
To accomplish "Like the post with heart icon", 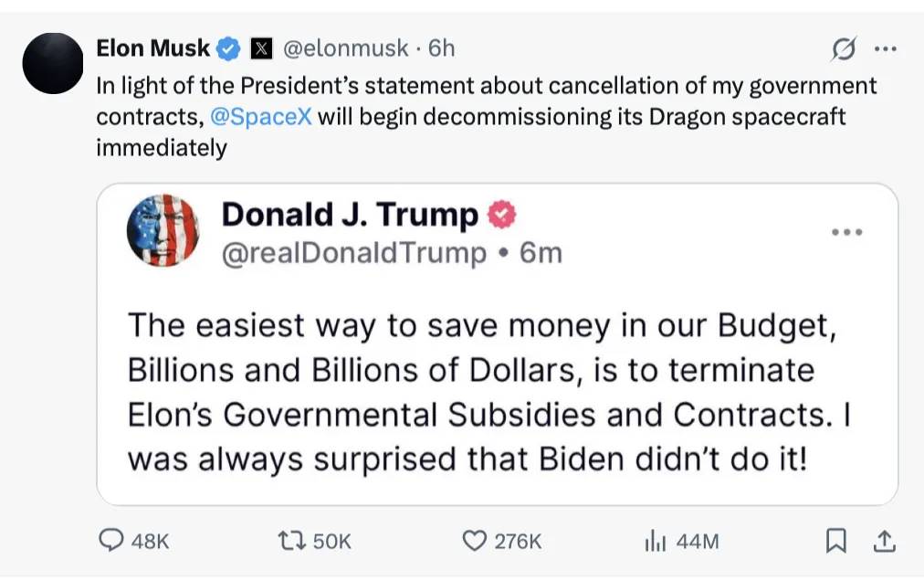I will [x=474, y=542].
